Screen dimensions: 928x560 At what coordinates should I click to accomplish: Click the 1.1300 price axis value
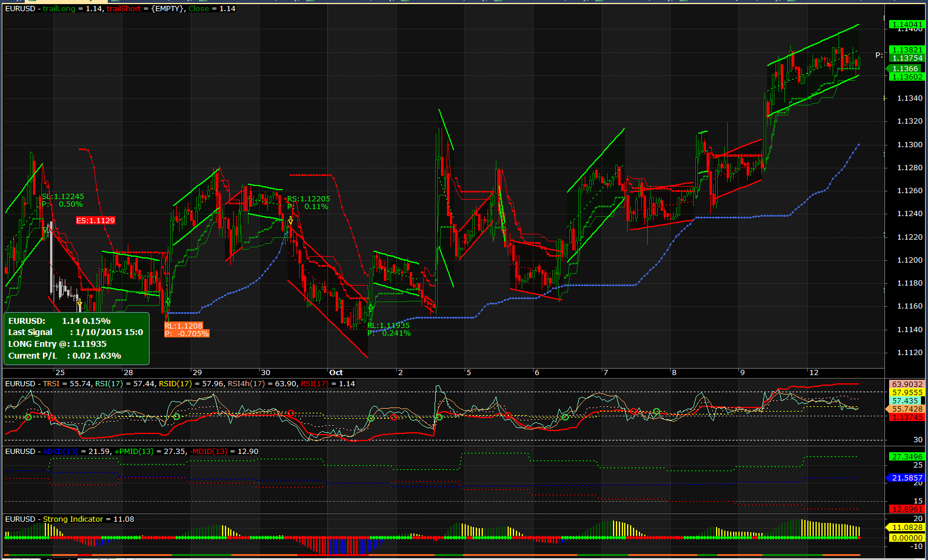pos(910,145)
